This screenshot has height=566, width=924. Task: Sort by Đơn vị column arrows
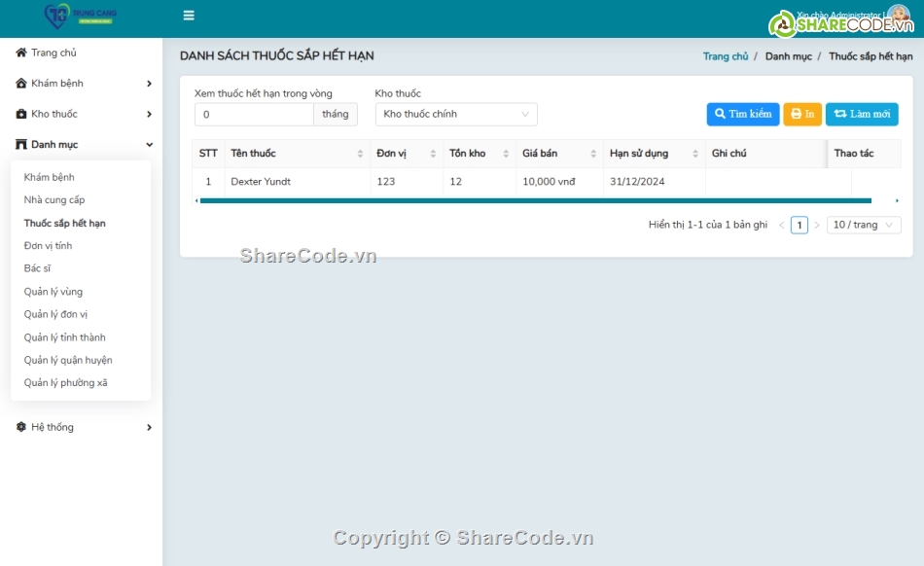[x=433, y=154]
